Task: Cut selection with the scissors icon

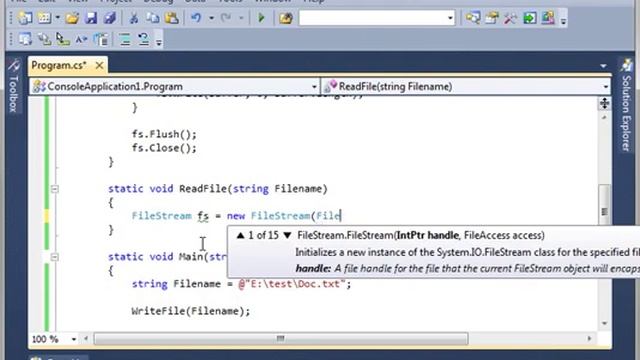Action: click(133, 18)
